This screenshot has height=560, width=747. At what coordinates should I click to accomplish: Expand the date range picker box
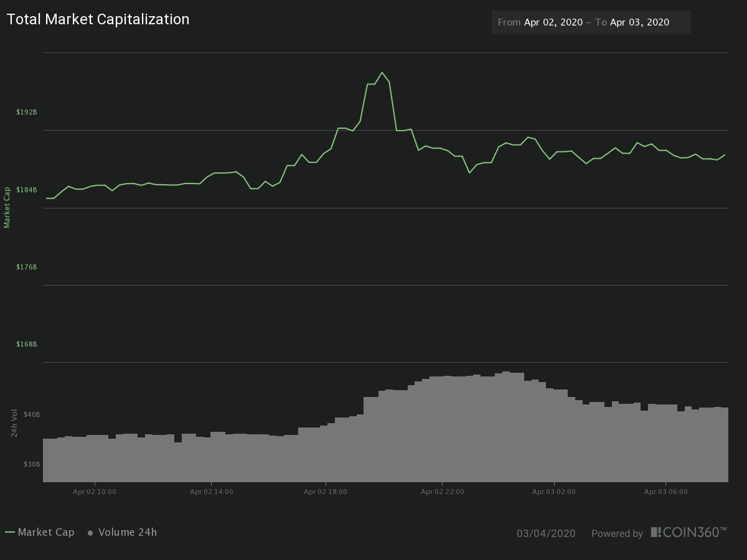point(590,22)
